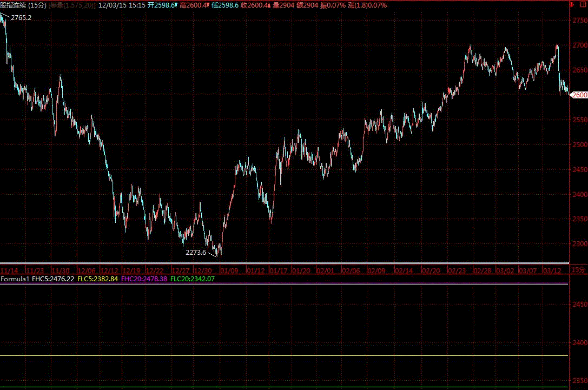Click the Formula1 indicator name
This screenshot has width=588, height=390.
click(x=15, y=279)
